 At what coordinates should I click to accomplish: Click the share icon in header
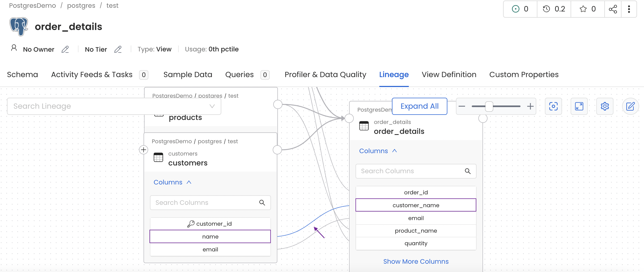click(613, 9)
